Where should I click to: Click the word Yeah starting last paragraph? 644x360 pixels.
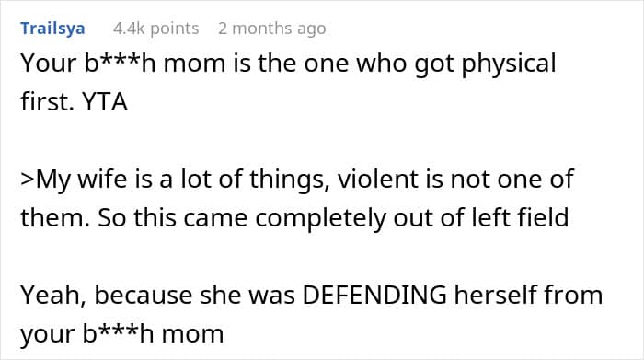53,296
